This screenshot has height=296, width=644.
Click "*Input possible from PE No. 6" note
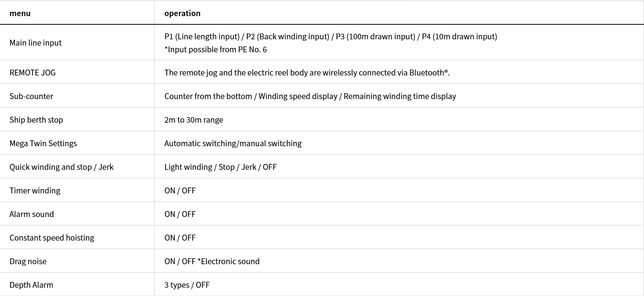[215, 50]
